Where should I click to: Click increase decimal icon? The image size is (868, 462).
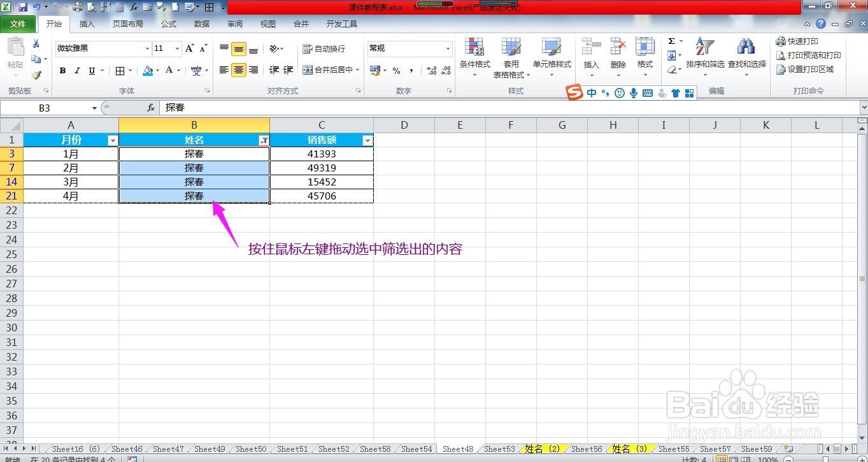click(x=431, y=71)
